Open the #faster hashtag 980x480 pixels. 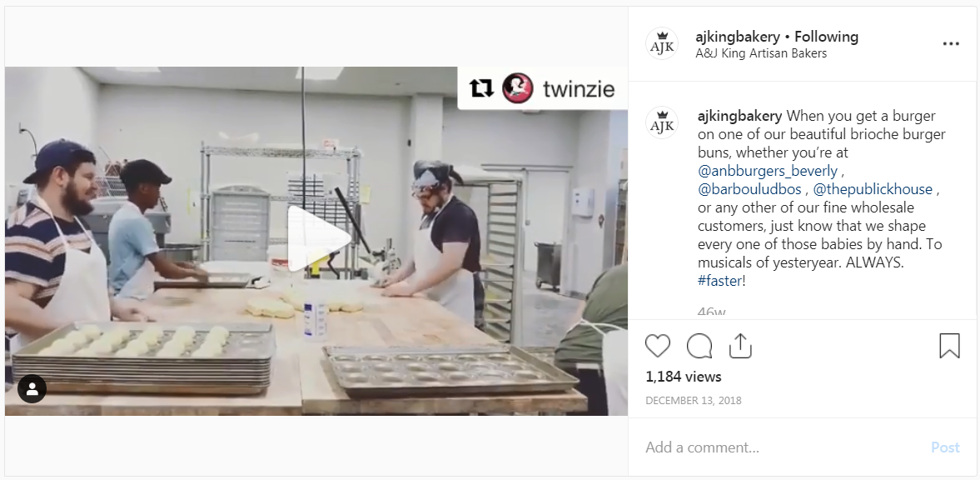click(719, 281)
